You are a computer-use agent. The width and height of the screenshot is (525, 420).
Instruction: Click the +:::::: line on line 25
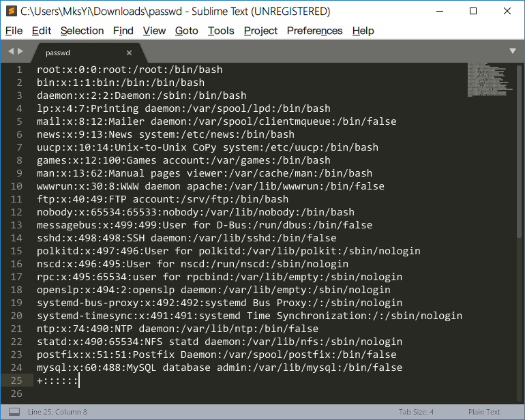point(57,381)
